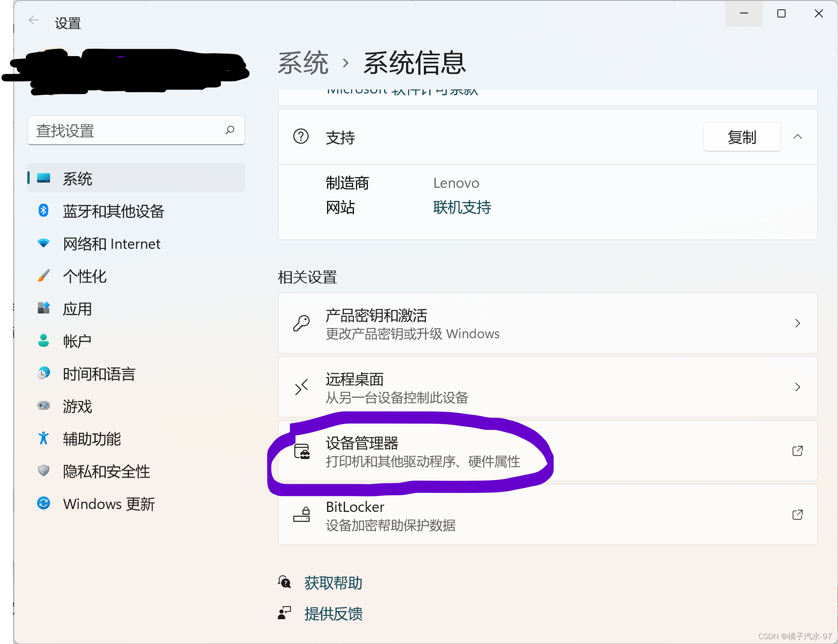
Task: Click the 隐私和安全性 shield icon
Action: (43, 471)
